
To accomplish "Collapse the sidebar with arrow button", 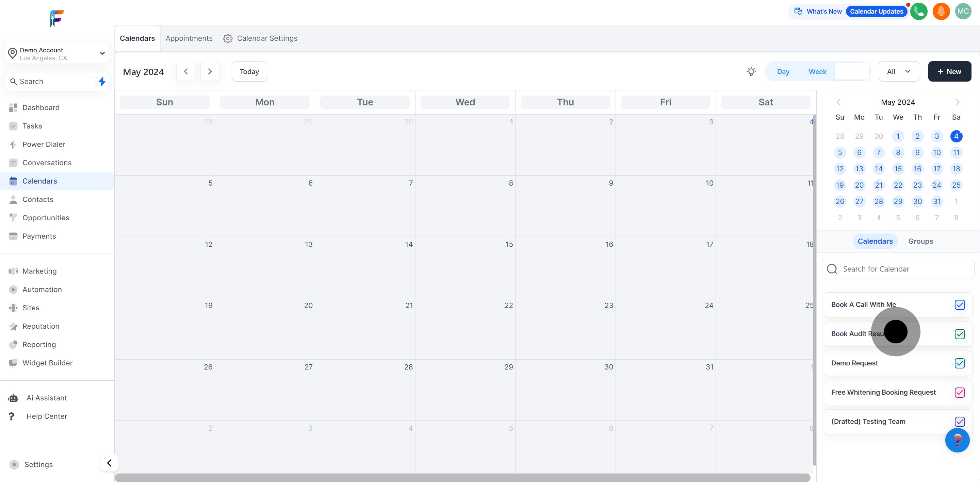I will [109, 463].
